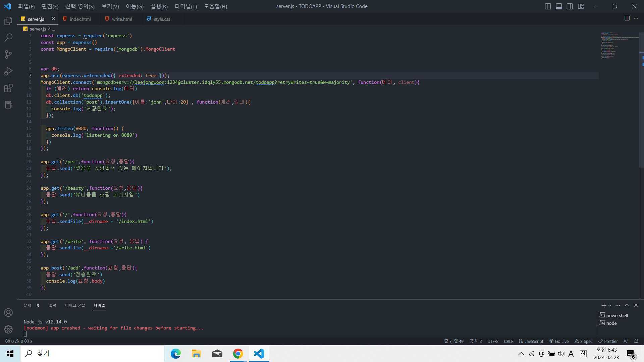The width and height of the screenshot is (644, 362).
Task: Open the 보기(V) menu
Action: 110,6
